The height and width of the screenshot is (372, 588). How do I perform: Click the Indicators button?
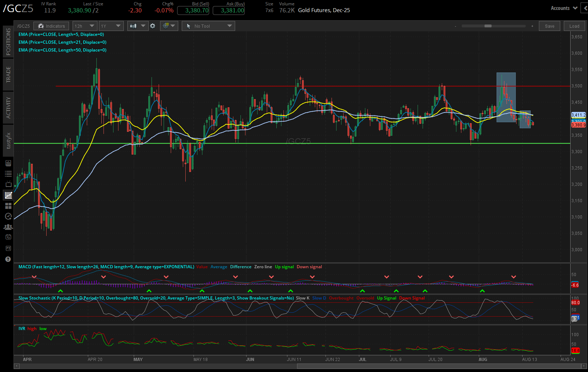click(51, 26)
